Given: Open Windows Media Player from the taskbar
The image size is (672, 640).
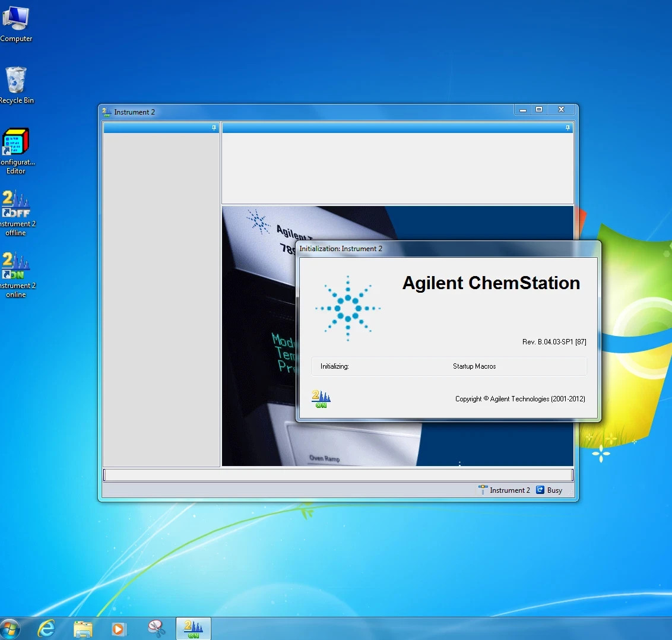Looking at the screenshot, I should click(x=119, y=629).
